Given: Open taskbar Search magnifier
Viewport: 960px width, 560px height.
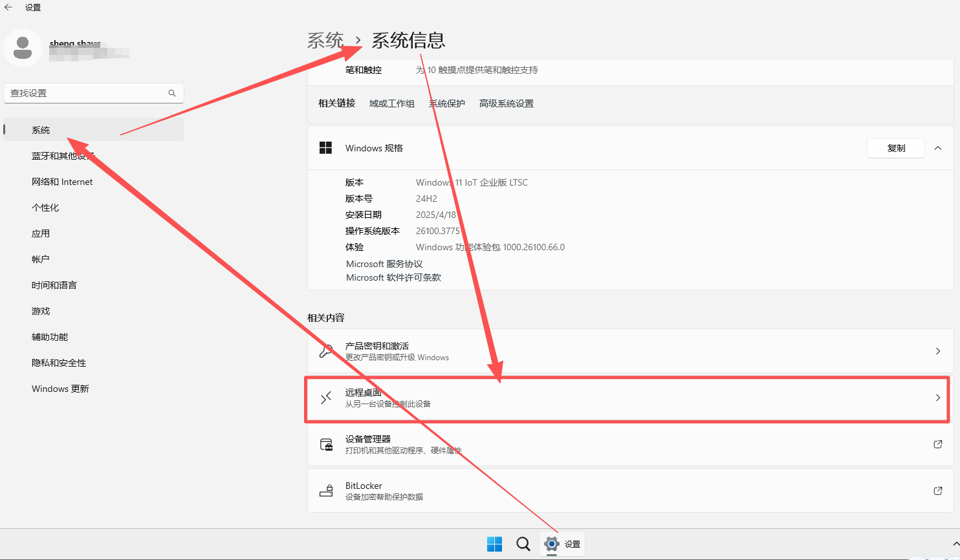Looking at the screenshot, I should (x=523, y=544).
